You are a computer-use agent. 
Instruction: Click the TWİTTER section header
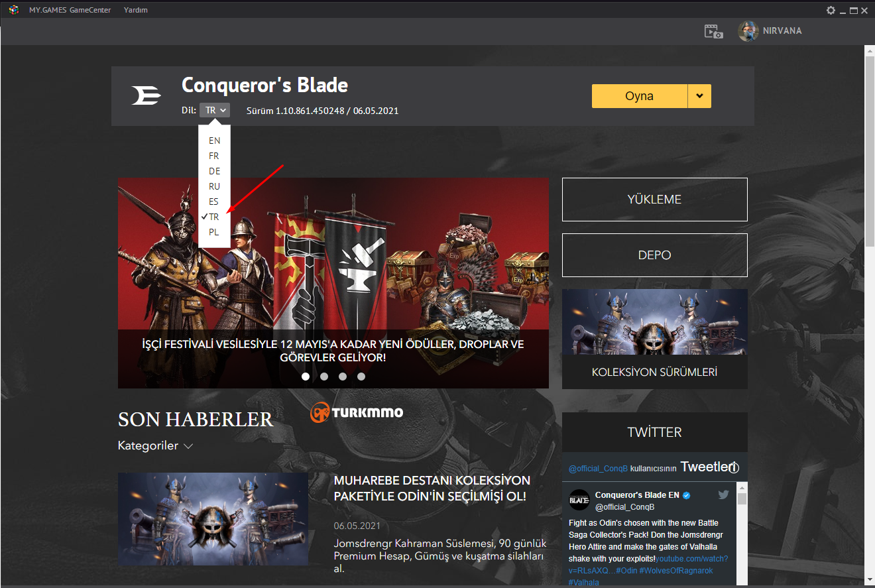(x=655, y=432)
